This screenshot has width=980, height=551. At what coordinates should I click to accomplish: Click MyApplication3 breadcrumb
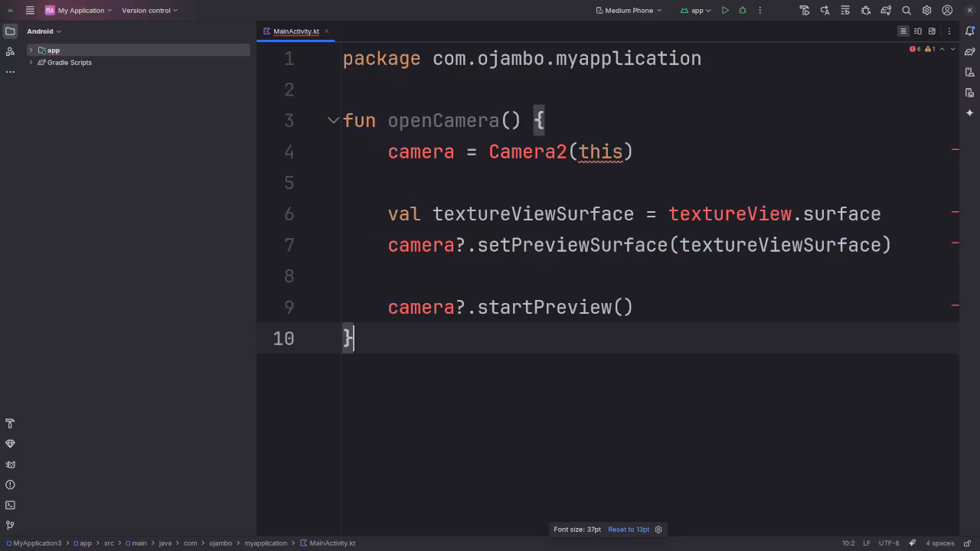tap(34, 543)
